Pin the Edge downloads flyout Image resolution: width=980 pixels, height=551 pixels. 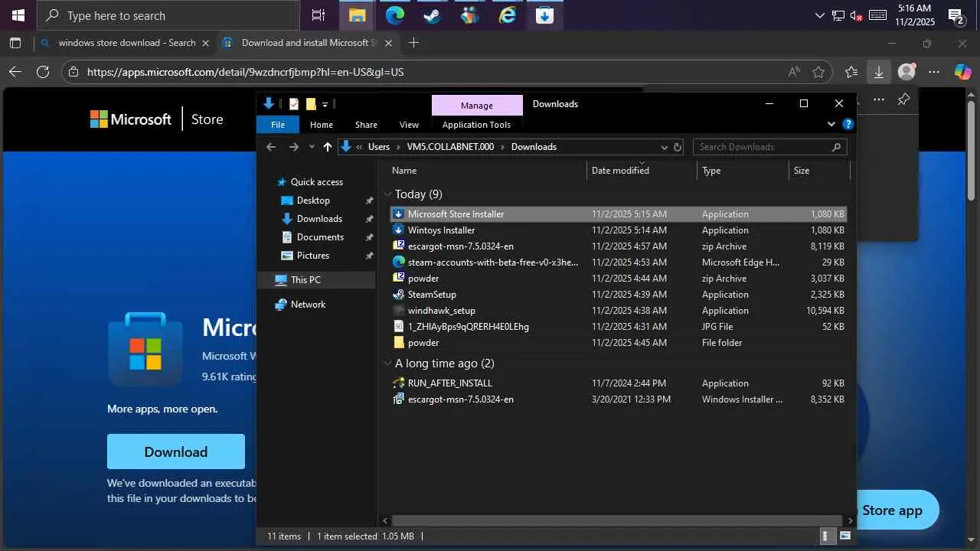point(903,99)
